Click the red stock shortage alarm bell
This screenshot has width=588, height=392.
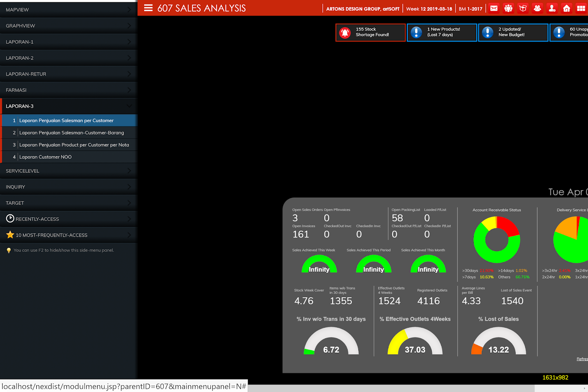click(345, 33)
